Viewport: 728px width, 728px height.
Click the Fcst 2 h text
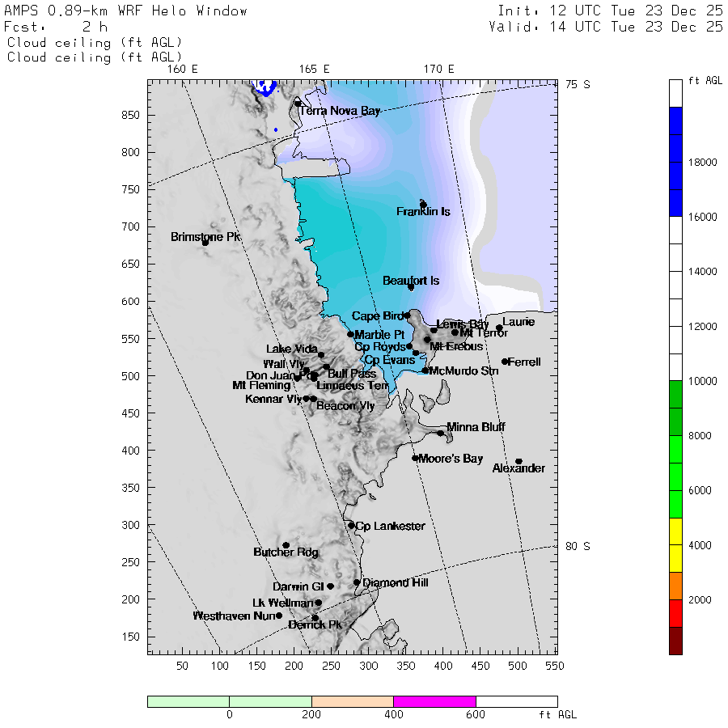[56, 27]
